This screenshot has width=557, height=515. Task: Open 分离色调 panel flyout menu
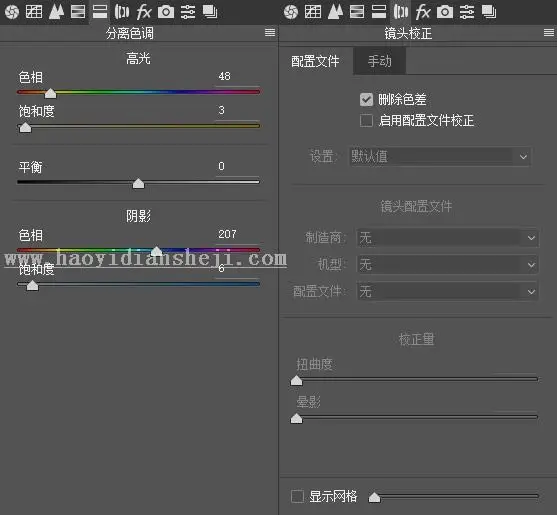click(270, 33)
